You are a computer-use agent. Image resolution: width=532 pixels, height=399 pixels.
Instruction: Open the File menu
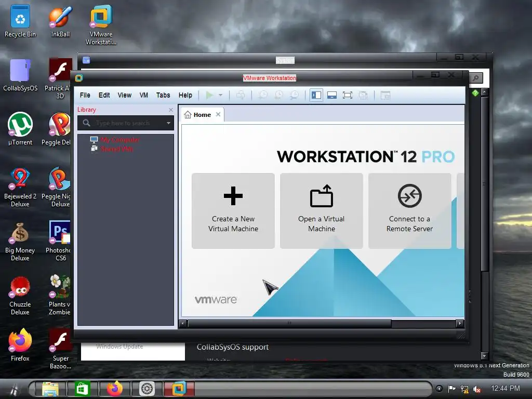point(85,96)
